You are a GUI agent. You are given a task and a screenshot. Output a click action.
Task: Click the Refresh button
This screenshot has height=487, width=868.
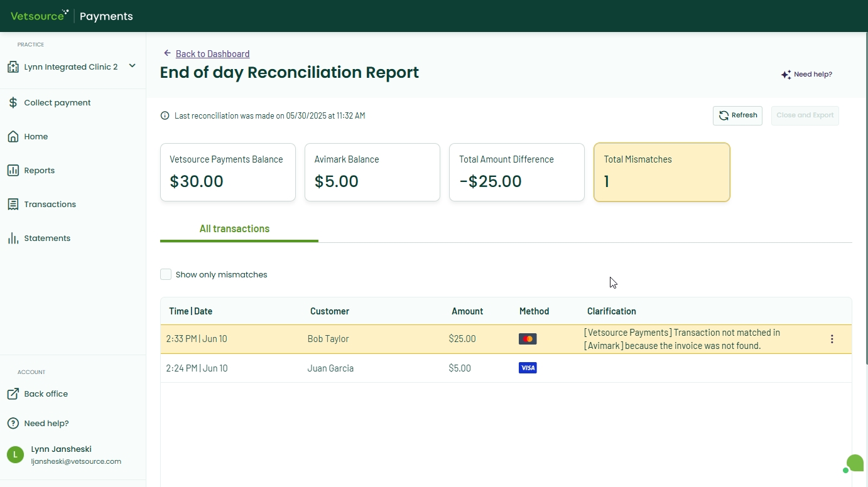click(737, 115)
